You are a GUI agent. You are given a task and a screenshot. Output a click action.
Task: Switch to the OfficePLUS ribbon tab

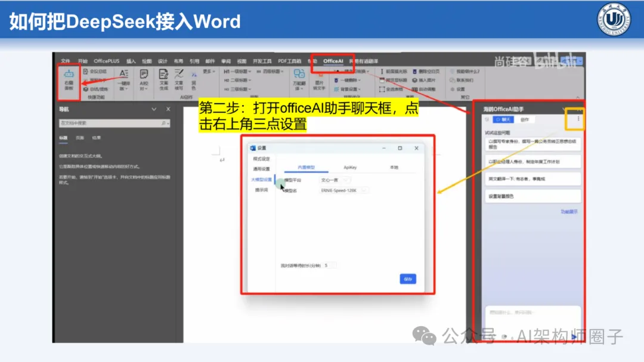(106, 61)
